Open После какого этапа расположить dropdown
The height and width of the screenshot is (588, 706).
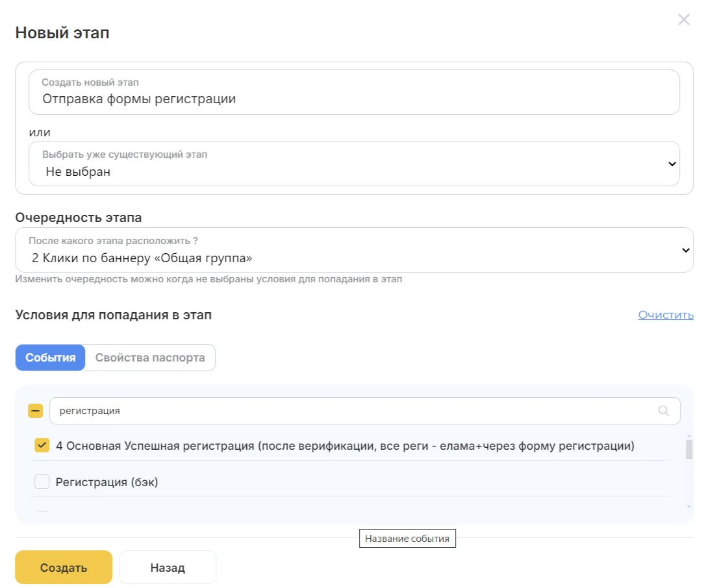pyautogui.click(x=354, y=250)
